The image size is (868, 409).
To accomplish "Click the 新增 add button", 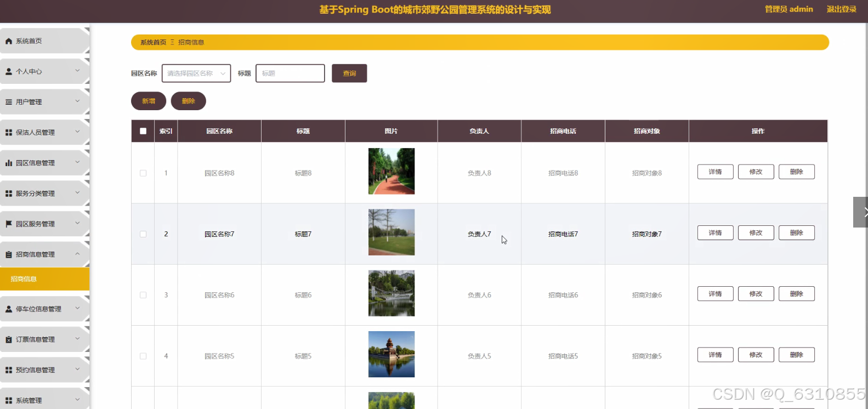I will click(149, 101).
